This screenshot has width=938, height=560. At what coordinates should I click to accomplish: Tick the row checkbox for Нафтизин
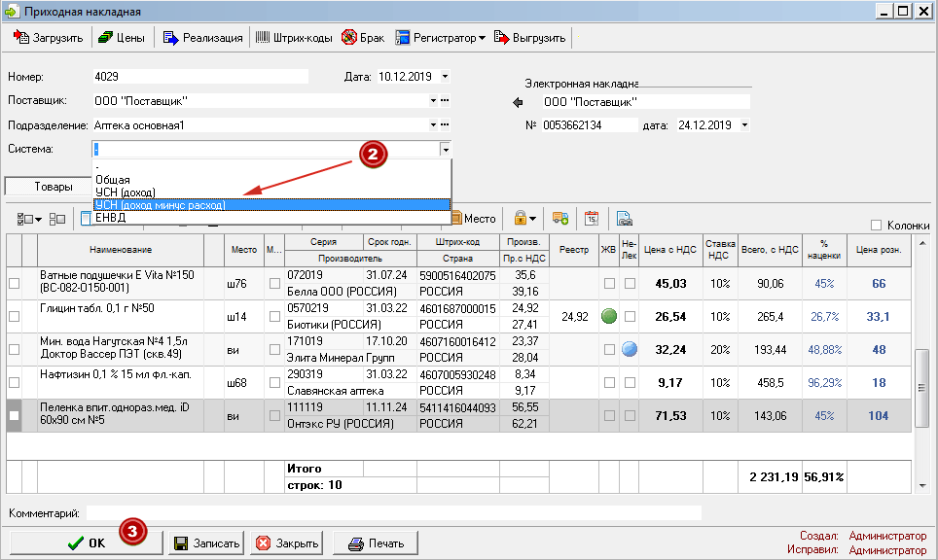15,382
